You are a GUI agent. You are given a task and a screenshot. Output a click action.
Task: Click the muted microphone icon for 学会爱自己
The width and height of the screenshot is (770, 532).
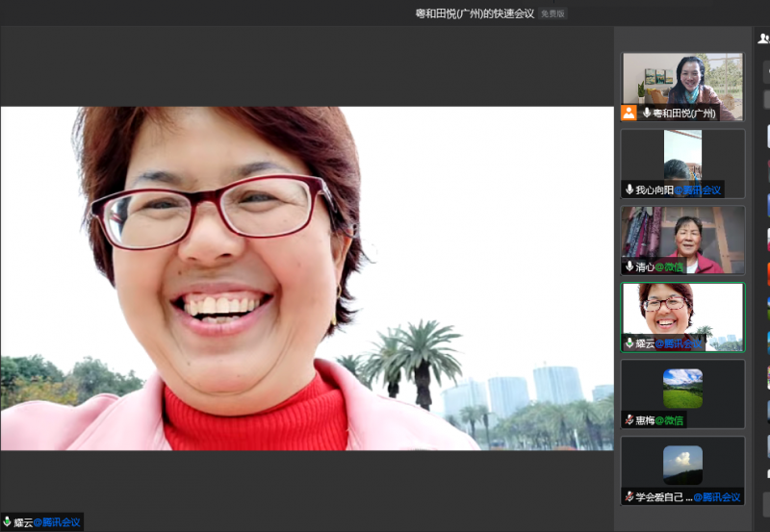(629, 497)
